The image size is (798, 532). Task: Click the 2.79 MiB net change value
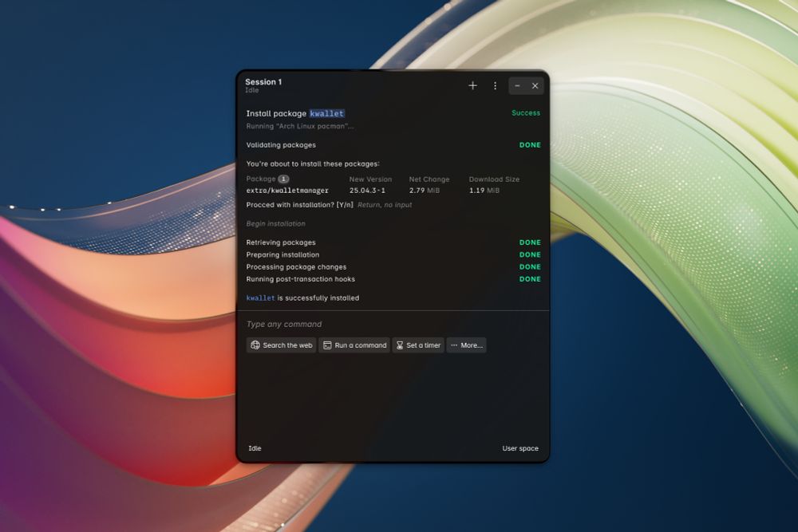[425, 191]
